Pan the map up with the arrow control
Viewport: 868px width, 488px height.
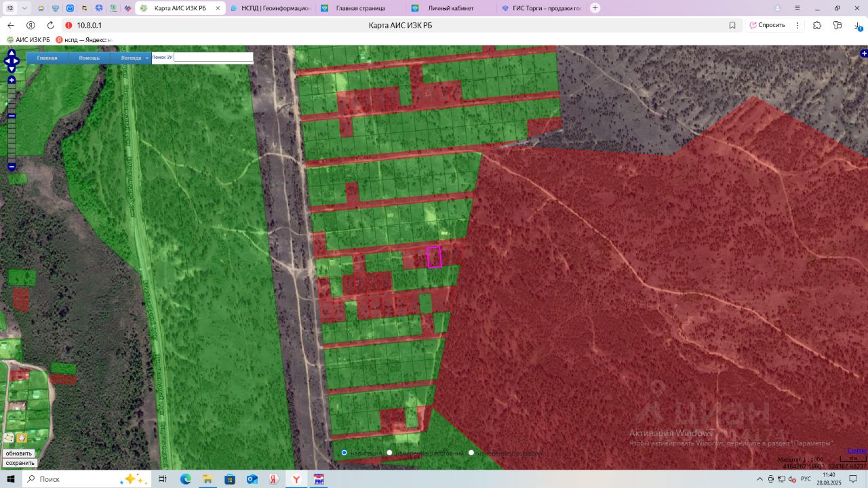[x=12, y=53]
